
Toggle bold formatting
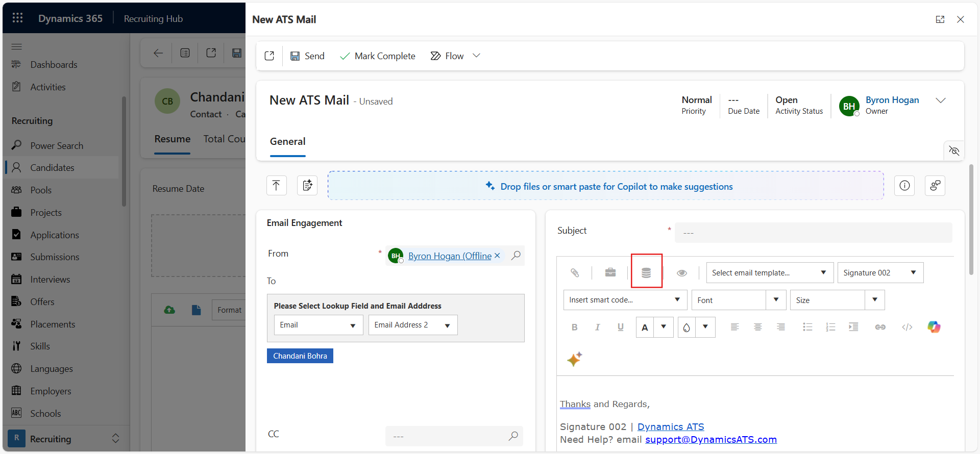click(575, 327)
